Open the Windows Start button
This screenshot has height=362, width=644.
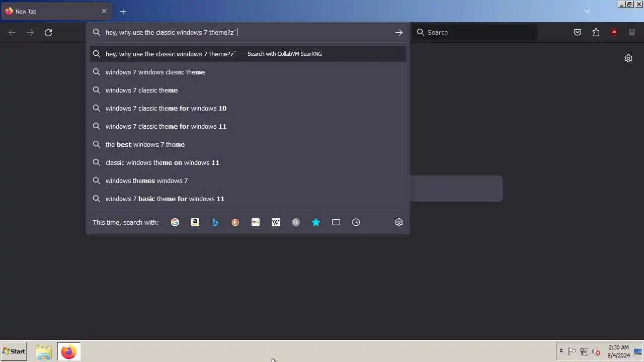[14, 351]
